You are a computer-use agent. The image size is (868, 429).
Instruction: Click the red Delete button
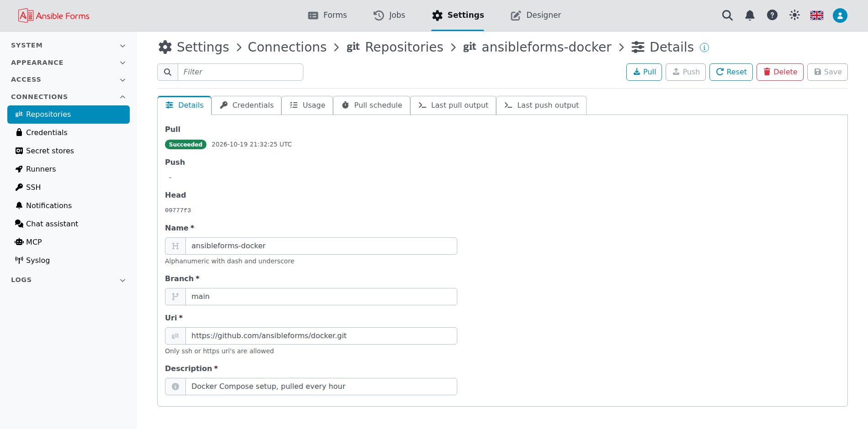[x=780, y=72]
